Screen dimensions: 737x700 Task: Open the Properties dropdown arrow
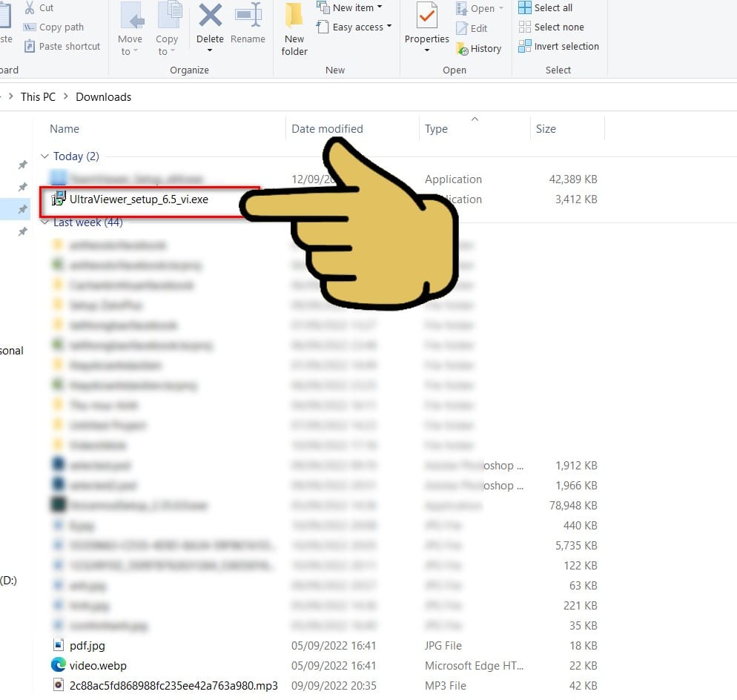tap(427, 50)
